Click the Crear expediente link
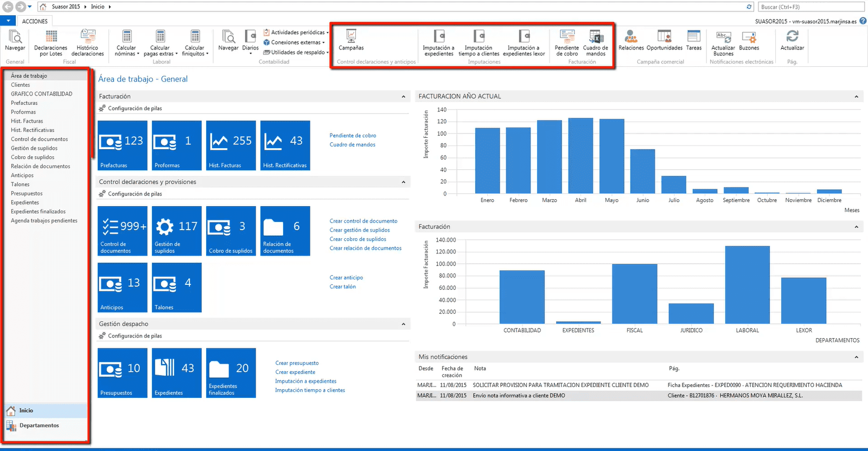Image resolution: width=868 pixels, height=451 pixels. tap(295, 372)
